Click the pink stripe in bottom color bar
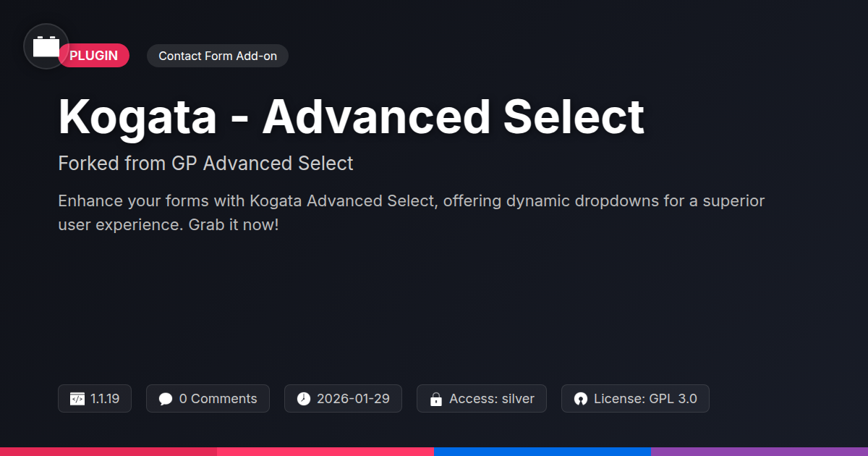868x456 pixels. [x=325, y=452]
